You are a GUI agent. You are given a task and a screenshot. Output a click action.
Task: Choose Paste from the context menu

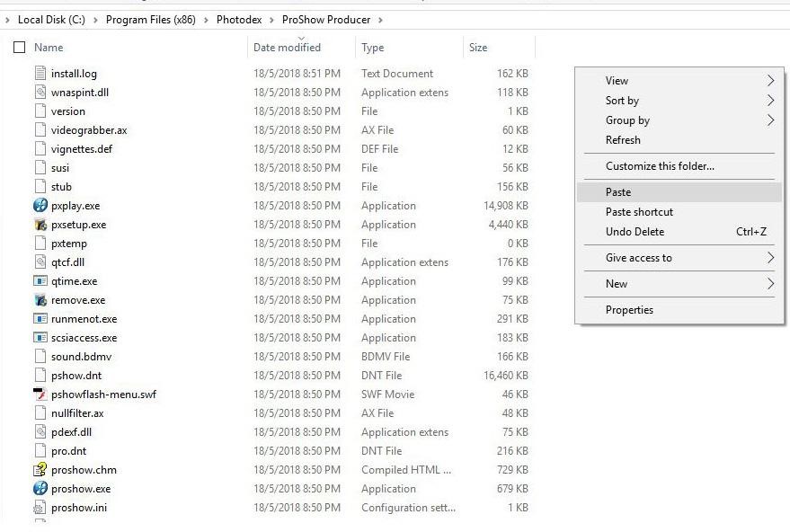[x=618, y=192]
